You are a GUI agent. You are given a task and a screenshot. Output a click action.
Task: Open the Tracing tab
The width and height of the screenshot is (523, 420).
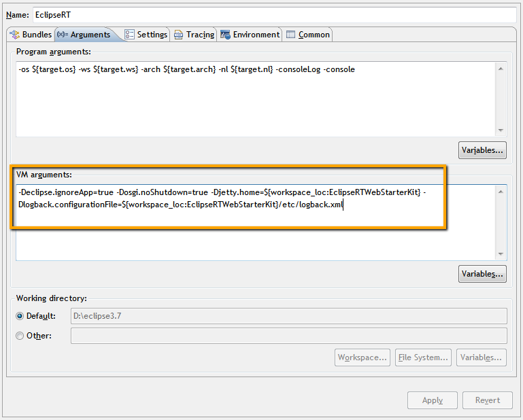tap(194, 35)
